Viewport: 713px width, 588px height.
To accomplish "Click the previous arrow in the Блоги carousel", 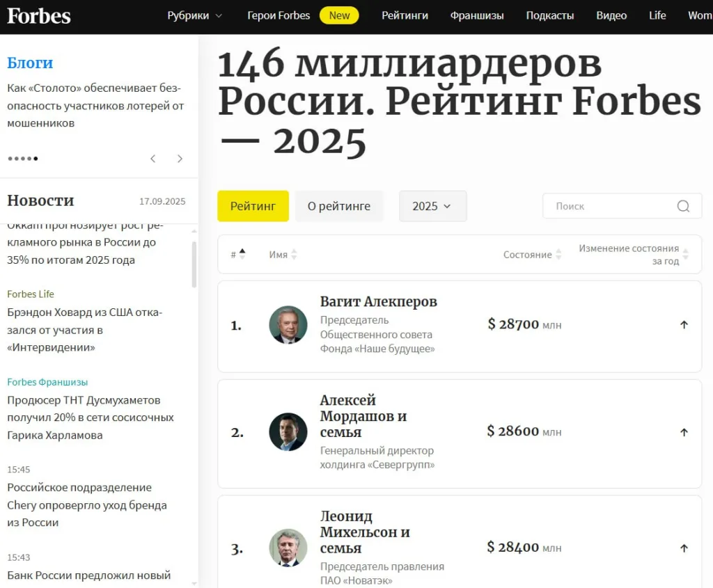I will point(152,158).
